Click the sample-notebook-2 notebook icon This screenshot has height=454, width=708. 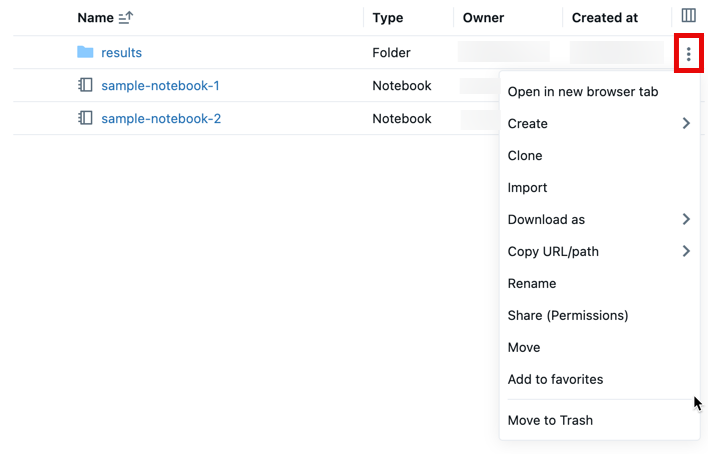[85, 118]
